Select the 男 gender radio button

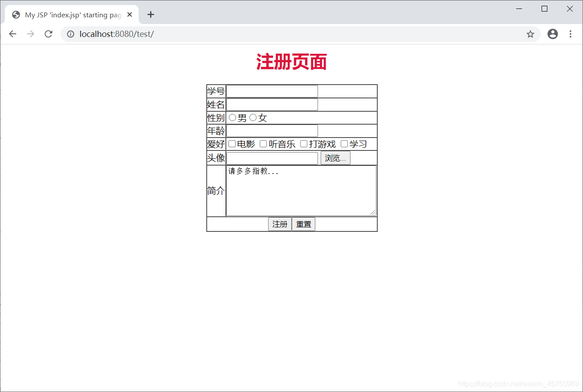pos(232,117)
